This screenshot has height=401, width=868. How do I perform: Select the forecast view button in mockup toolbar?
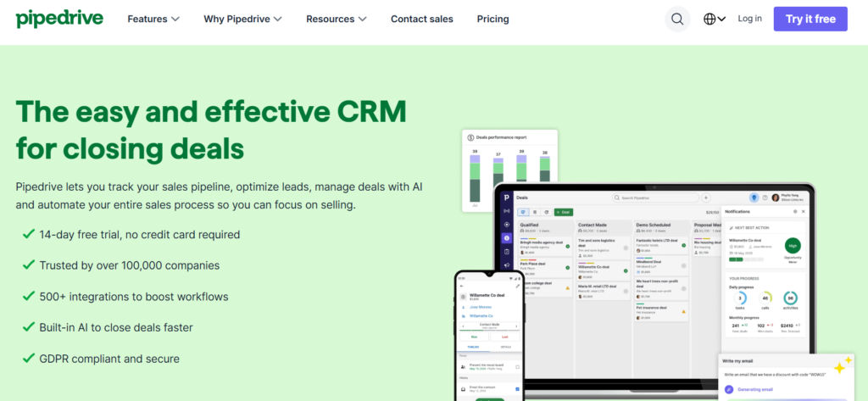coord(547,212)
